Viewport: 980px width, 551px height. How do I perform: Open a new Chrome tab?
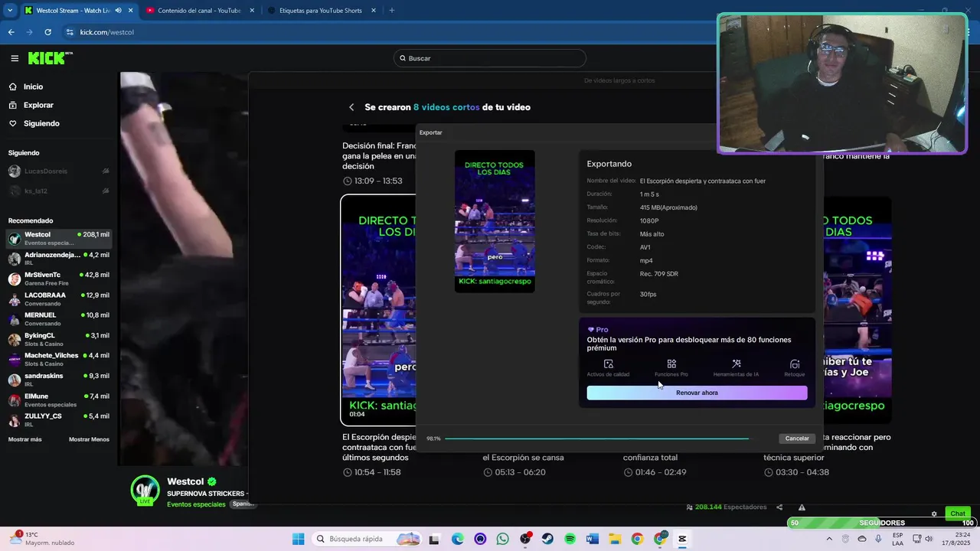pyautogui.click(x=392, y=11)
